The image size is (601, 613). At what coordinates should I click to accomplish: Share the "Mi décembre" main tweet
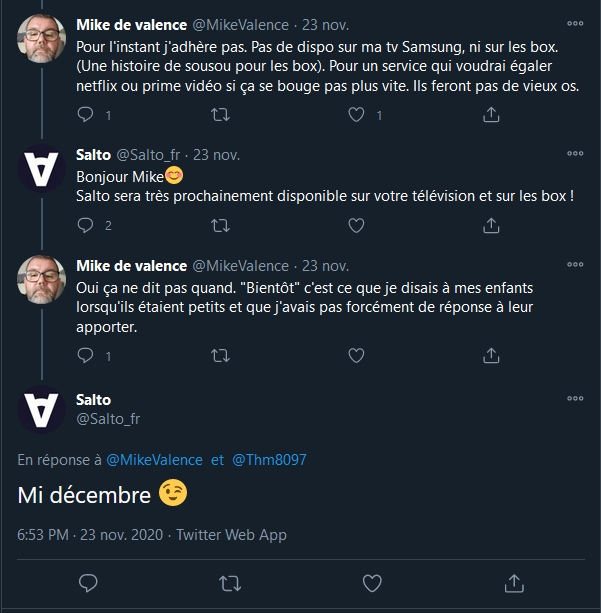pyautogui.click(x=514, y=582)
